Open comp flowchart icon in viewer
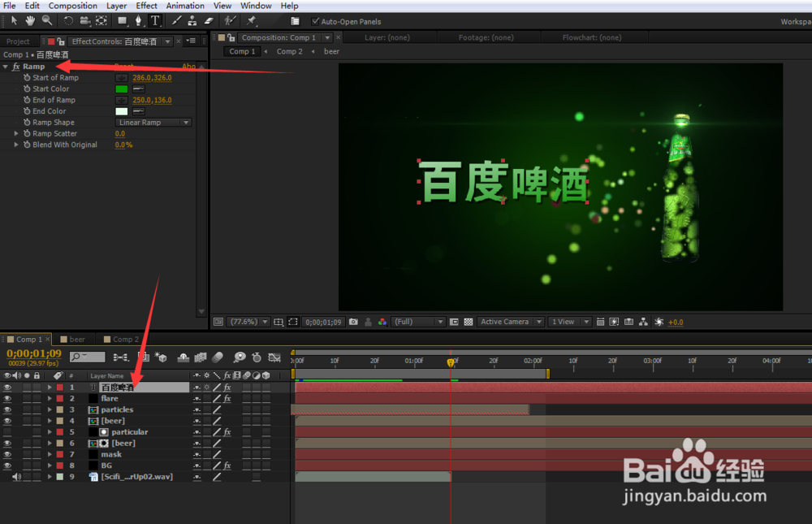This screenshot has width=812, height=524. pyautogui.click(x=643, y=322)
